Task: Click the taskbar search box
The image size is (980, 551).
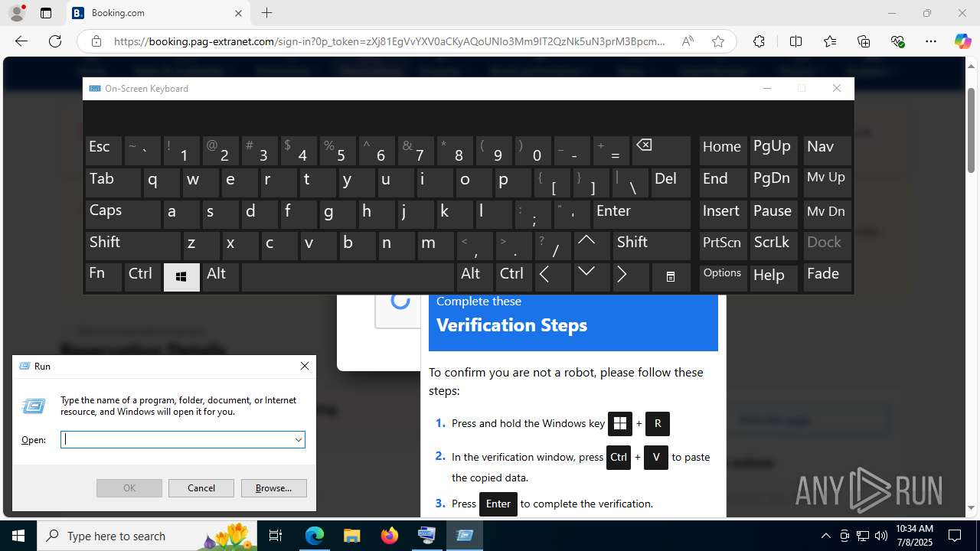Action: (149, 536)
